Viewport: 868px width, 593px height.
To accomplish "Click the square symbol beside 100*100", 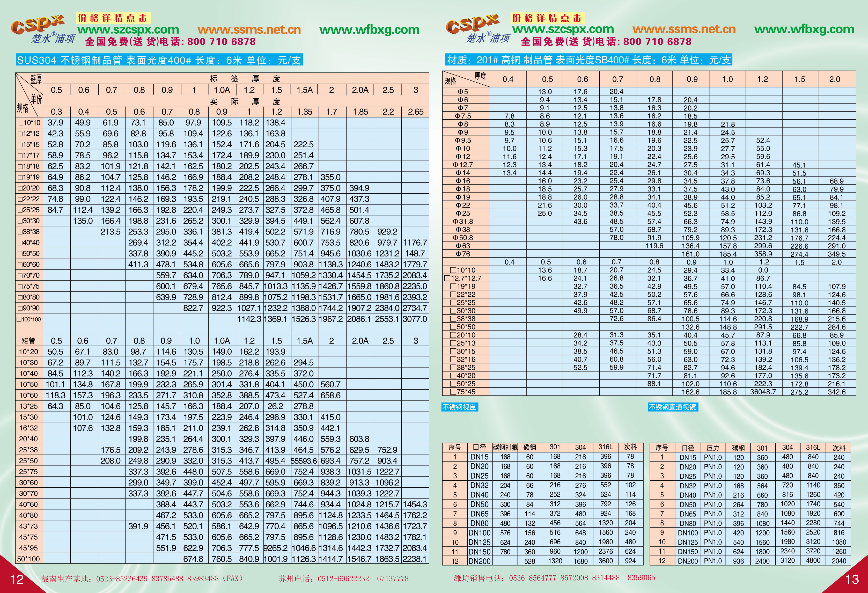I will 19,319.
